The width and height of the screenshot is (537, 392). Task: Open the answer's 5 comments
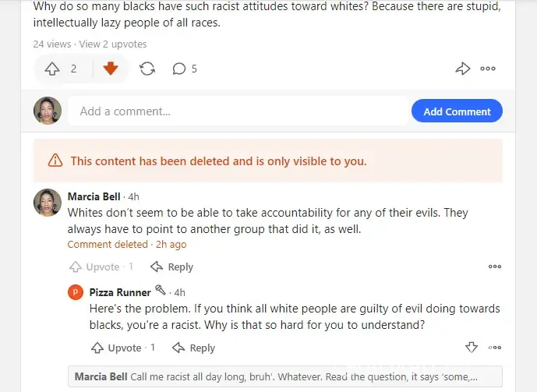(185, 69)
